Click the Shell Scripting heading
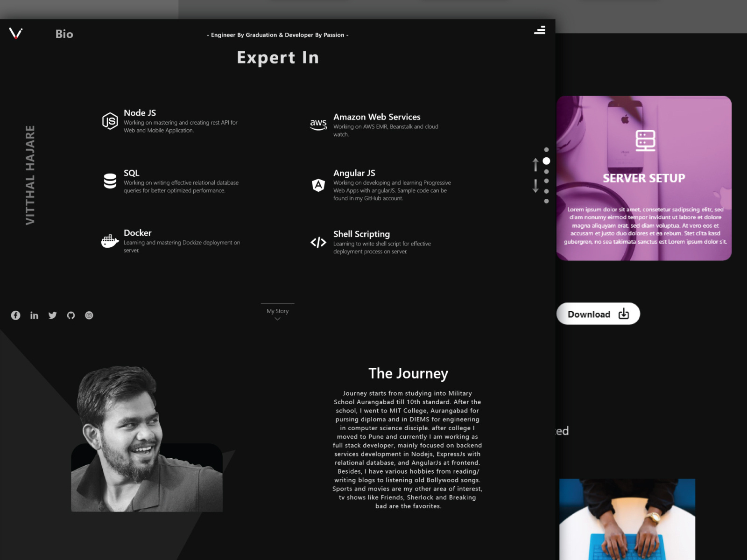Screen dimensions: 747x560 (x=361, y=234)
